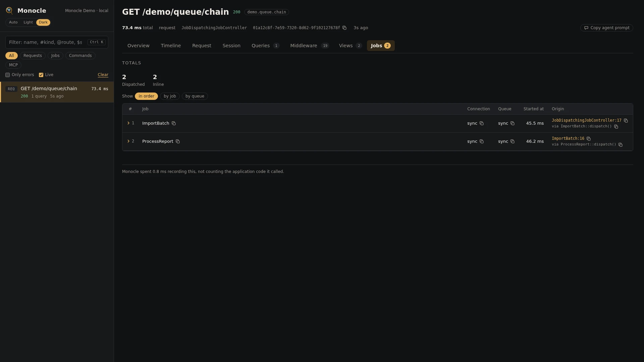Focus the filter search input field
This screenshot has height=362, width=644.
click(57, 42)
